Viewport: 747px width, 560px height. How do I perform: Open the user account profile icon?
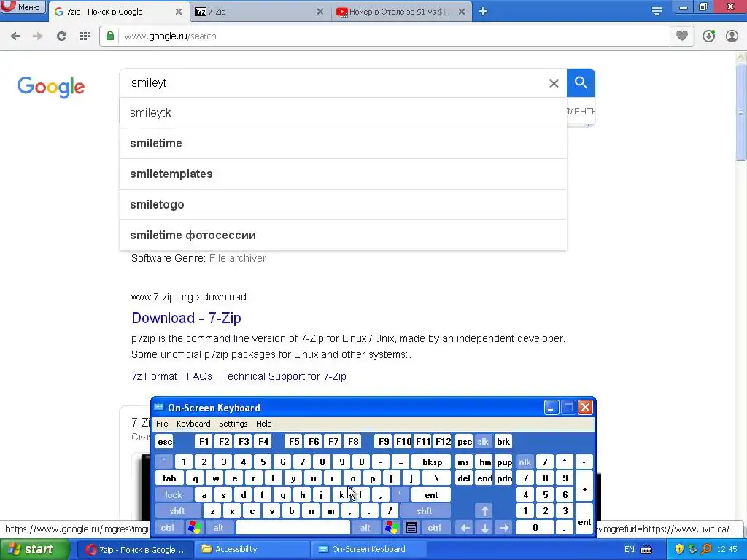click(732, 36)
